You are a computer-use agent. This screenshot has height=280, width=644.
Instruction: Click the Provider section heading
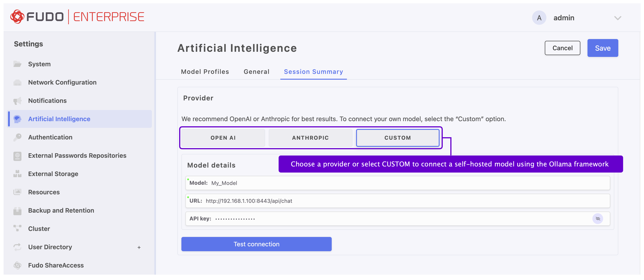point(198,98)
